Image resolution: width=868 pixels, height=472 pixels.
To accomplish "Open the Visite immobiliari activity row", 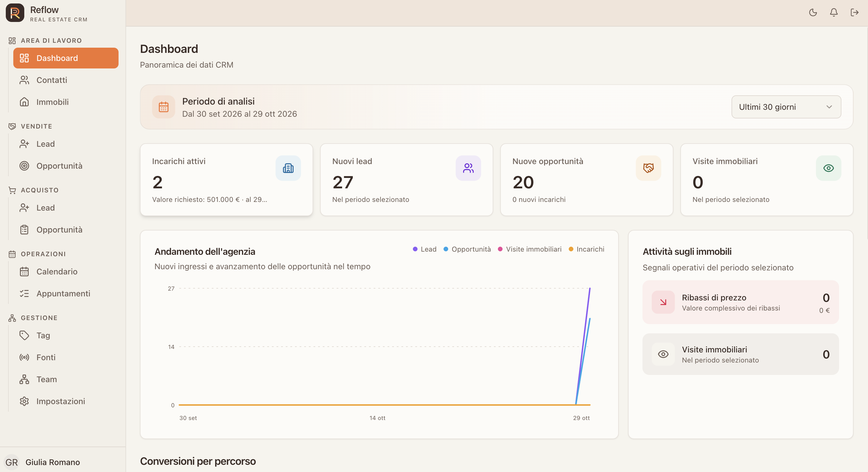I will pyautogui.click(x=740, y=354).
